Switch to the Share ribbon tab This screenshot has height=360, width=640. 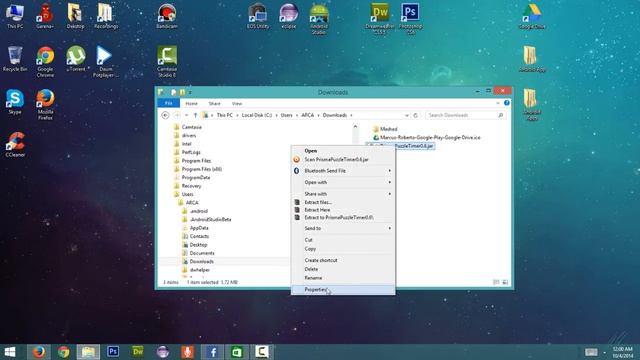pyautogui.click(x=214, y=104)
